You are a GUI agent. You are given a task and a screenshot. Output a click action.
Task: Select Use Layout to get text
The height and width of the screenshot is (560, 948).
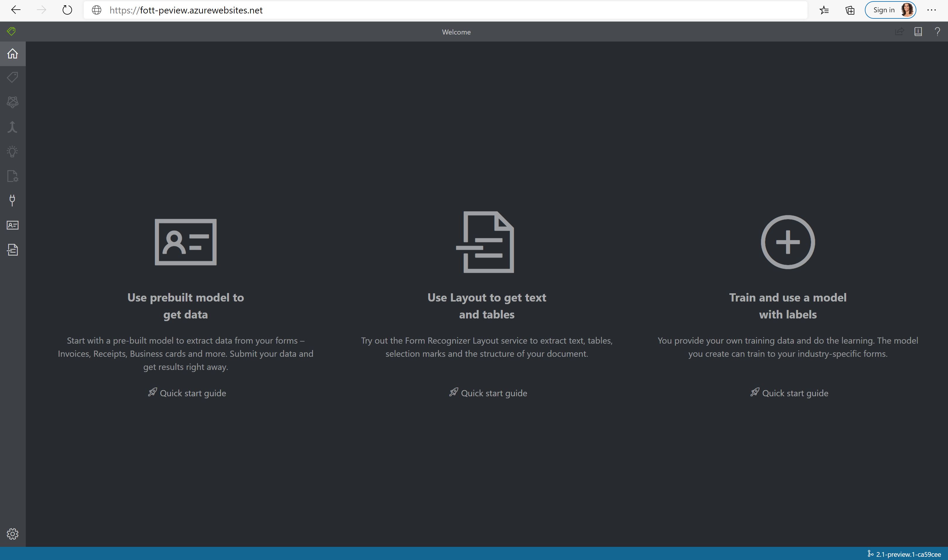pos(487,305)
